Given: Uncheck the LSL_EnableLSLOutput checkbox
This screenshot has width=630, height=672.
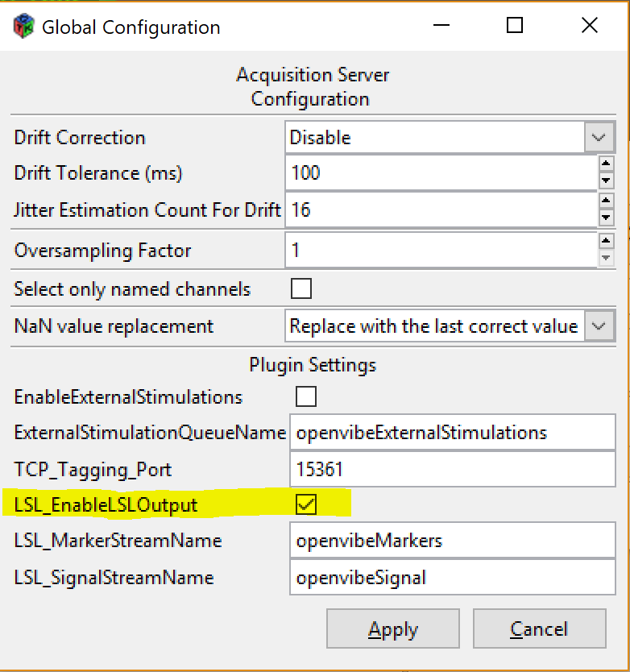Looking at the screenshot, I should (x=306, y=505).
